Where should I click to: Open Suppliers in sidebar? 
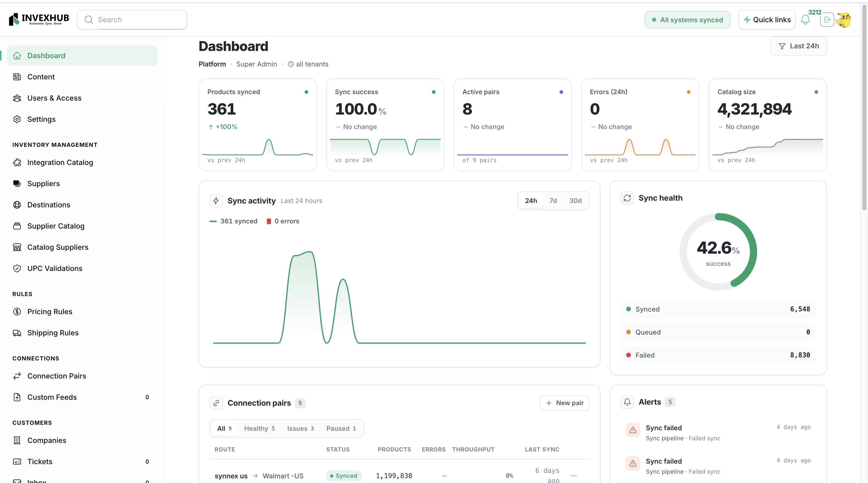(x=82, y=184)
